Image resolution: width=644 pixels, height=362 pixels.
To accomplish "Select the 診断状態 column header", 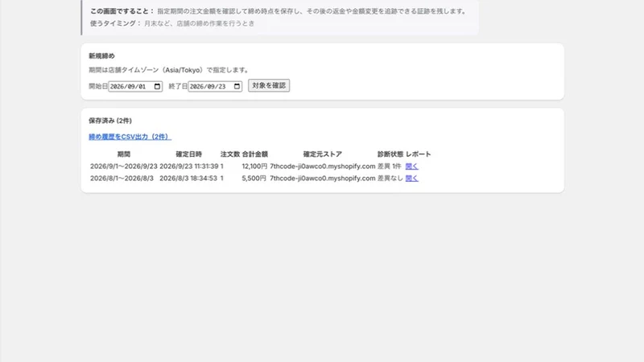I will pos(390,154).
